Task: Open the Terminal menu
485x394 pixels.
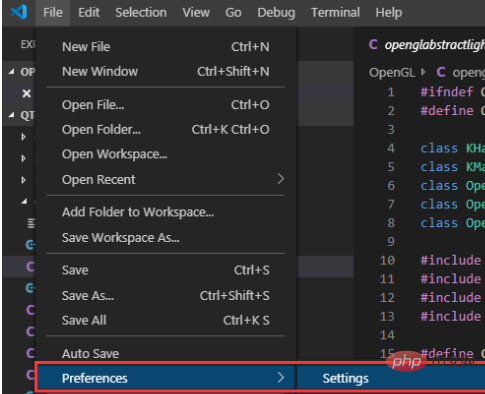Action: pos(335,13)
